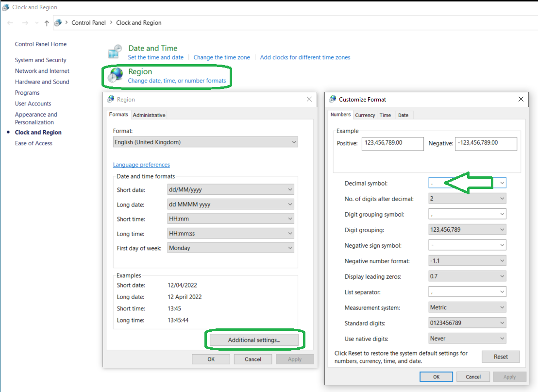
Task: Open the Digit grouping symbol dropdown
Action: [x=467, y=214]
